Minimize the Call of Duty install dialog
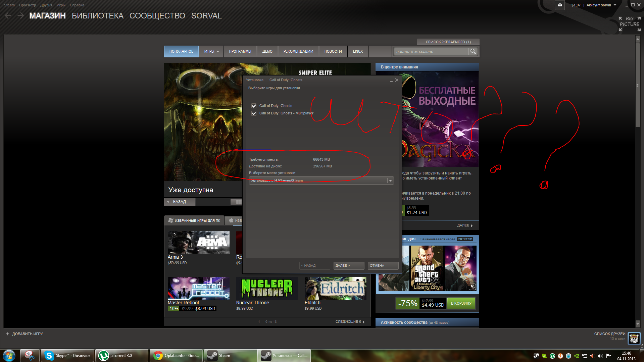The width and height of the screenshot is (644, 362). pos(391,80)
